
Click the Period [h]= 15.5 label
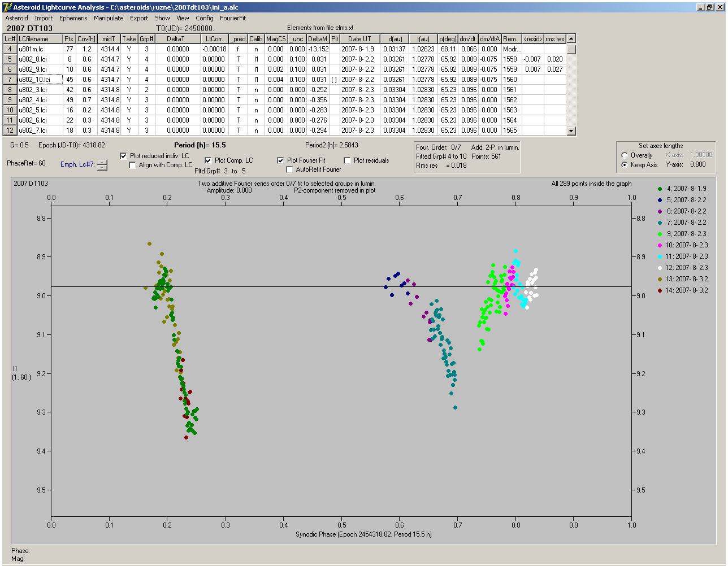(200, 145)
